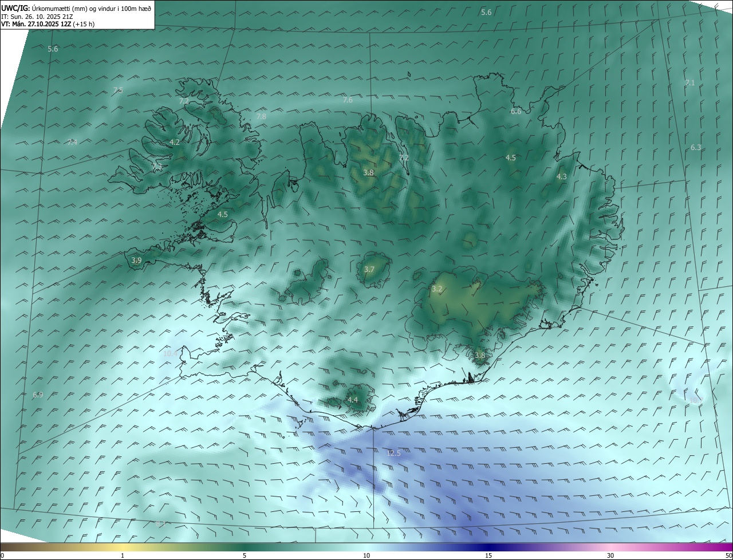Select the colorbar label 5

click(245, 555)
